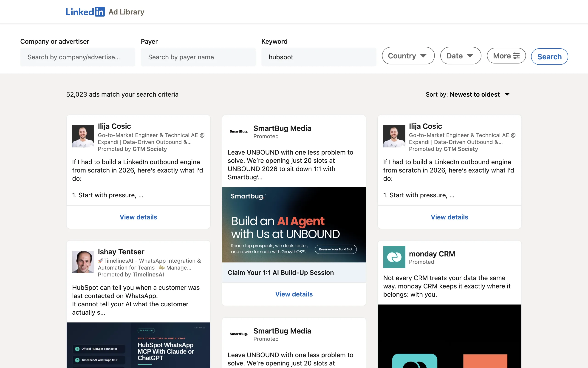Open the LinkedIn logo home link

(85, 12)
